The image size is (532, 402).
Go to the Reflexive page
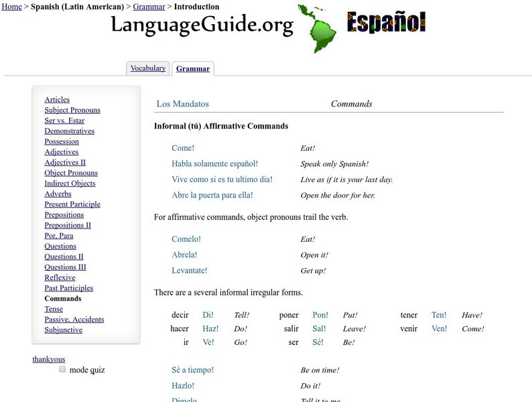pyautogui.click(x=60, y=277)
